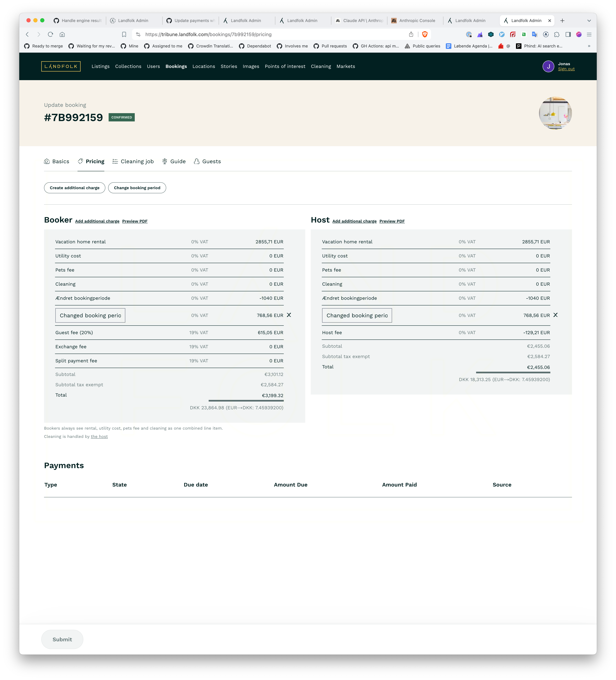Click the share icon in address bar
Image resolution: width=616 pixels, height=680 pixels.
point(411,34)
